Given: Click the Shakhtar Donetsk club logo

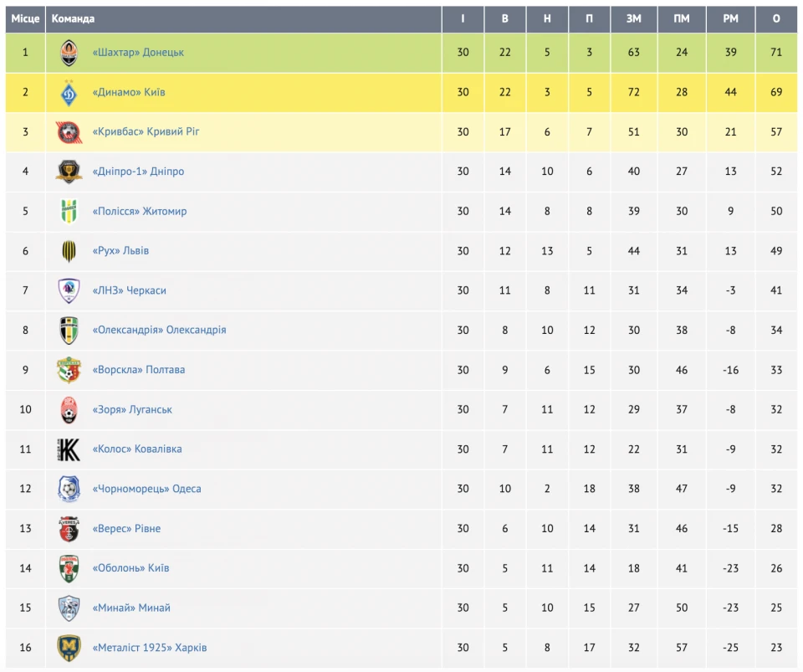Looking at the screenshot, I should click(69, 53).
